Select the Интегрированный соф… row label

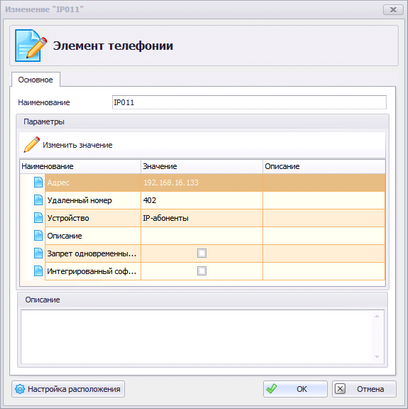coord(92,271)
